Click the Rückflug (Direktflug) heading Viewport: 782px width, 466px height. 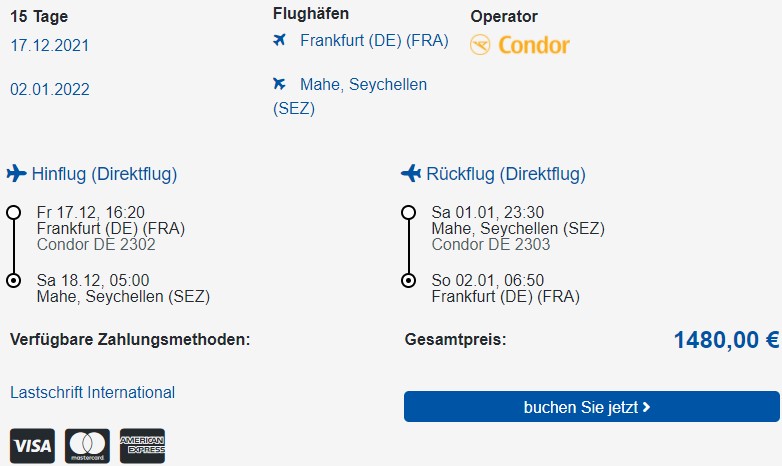tap(506, 174)
